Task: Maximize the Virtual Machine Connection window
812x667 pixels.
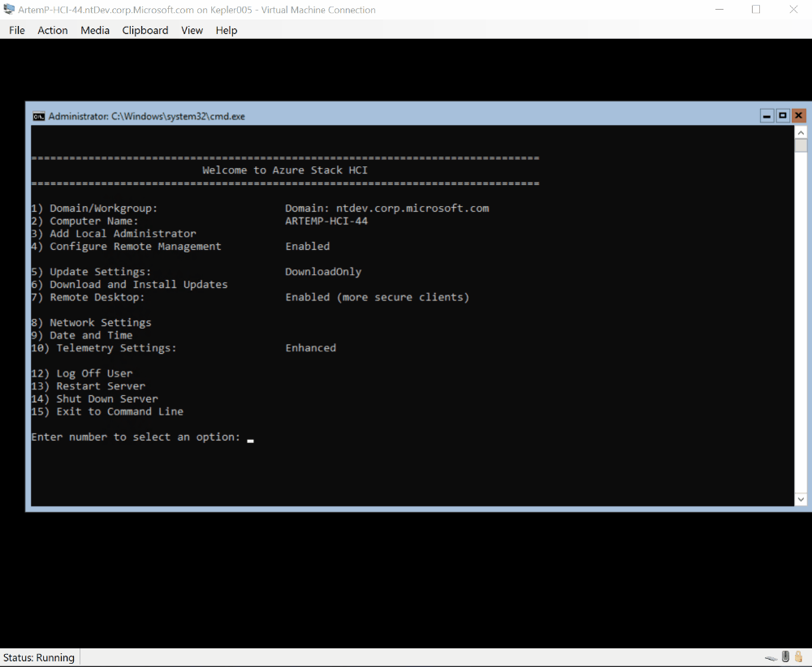Action: coord(756,9)
